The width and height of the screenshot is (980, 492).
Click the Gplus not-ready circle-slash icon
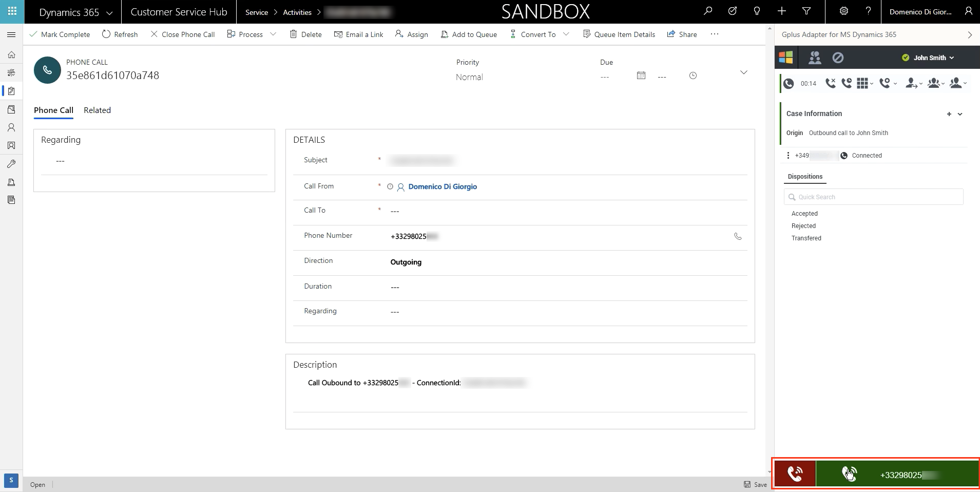[838, 58]
